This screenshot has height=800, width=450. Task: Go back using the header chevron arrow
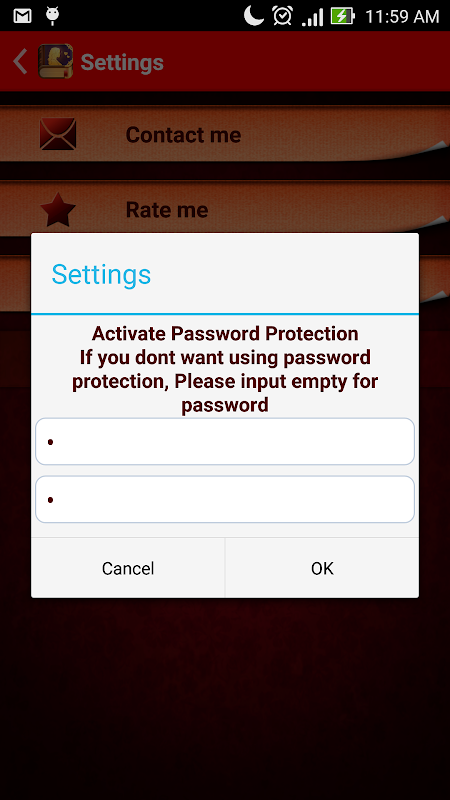click(x=20, y=61)
